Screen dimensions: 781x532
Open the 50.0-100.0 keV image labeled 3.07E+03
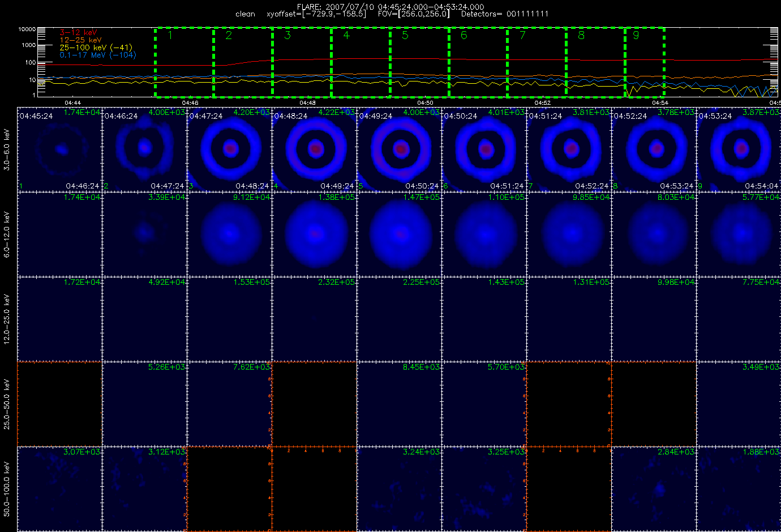click(60, 489)
